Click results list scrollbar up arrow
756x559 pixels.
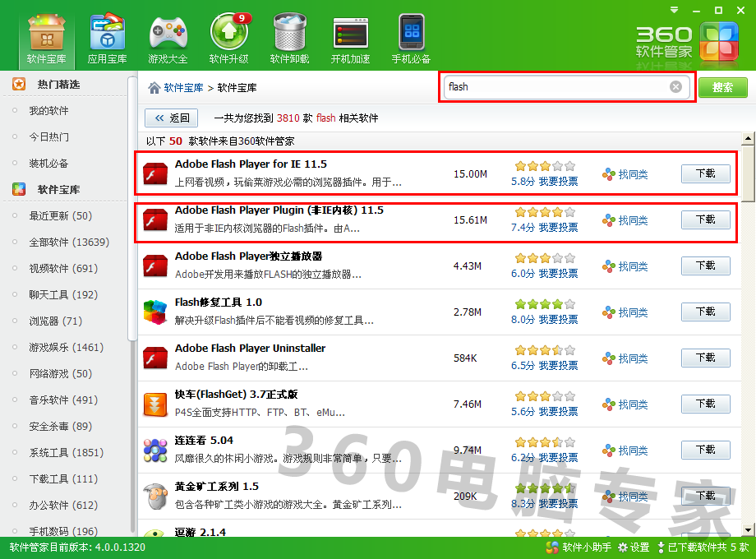pos(748,139)
